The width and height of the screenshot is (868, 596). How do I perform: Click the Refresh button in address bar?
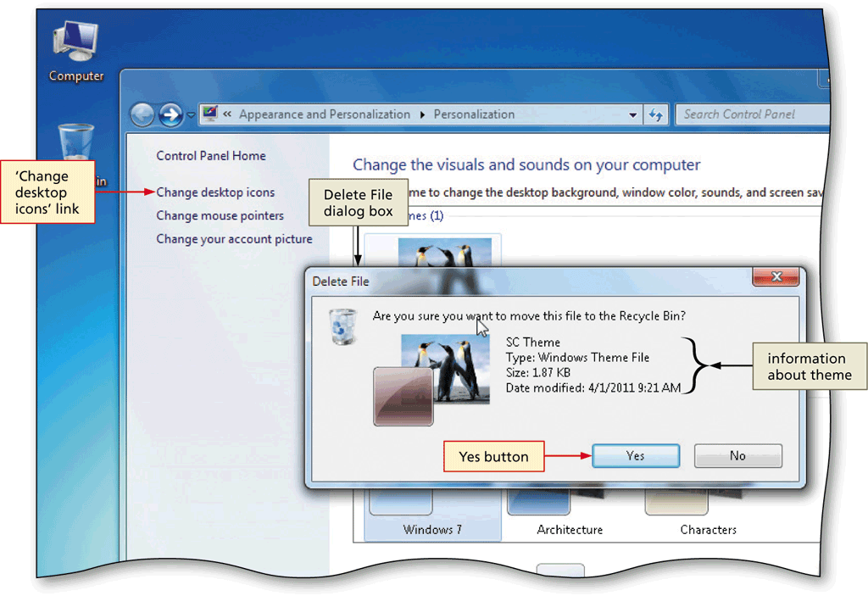pos(656,114)
